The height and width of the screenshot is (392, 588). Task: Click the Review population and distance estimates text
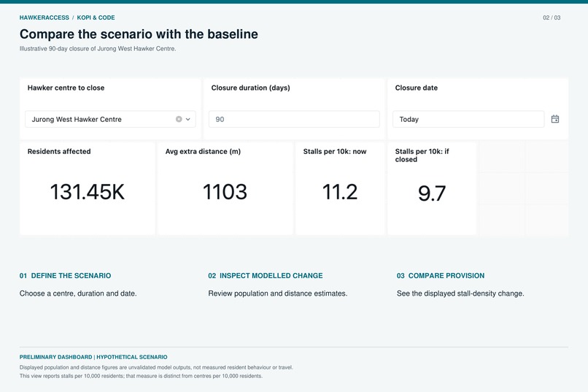click(278, 293)
